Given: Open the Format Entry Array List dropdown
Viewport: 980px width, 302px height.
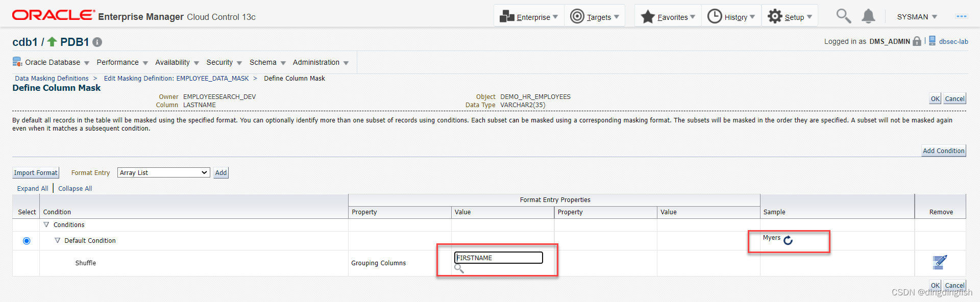Looking at the screenshot, I should [164, 172].
